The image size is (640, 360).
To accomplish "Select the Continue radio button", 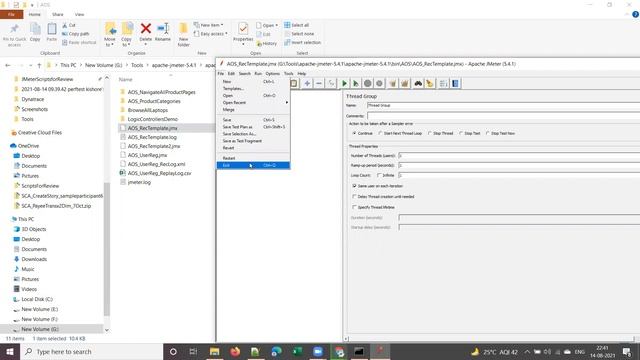I will click(354, 133).
